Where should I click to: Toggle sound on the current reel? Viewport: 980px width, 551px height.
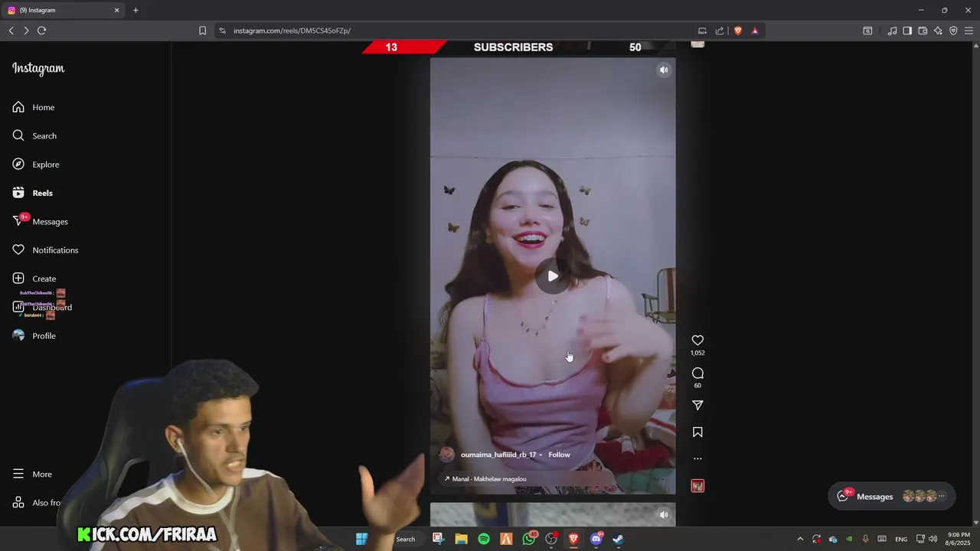tap(664, 70)
